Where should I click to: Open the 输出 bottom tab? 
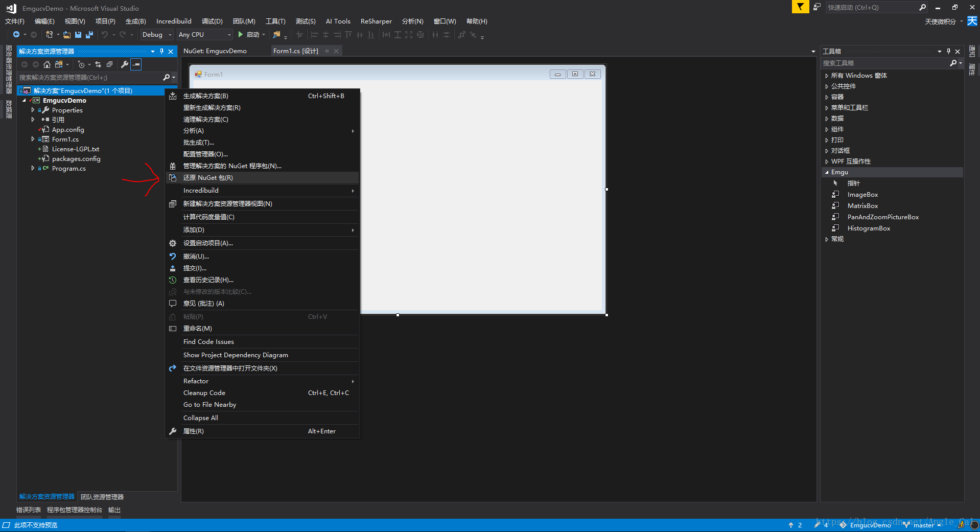tap(114, 510)
